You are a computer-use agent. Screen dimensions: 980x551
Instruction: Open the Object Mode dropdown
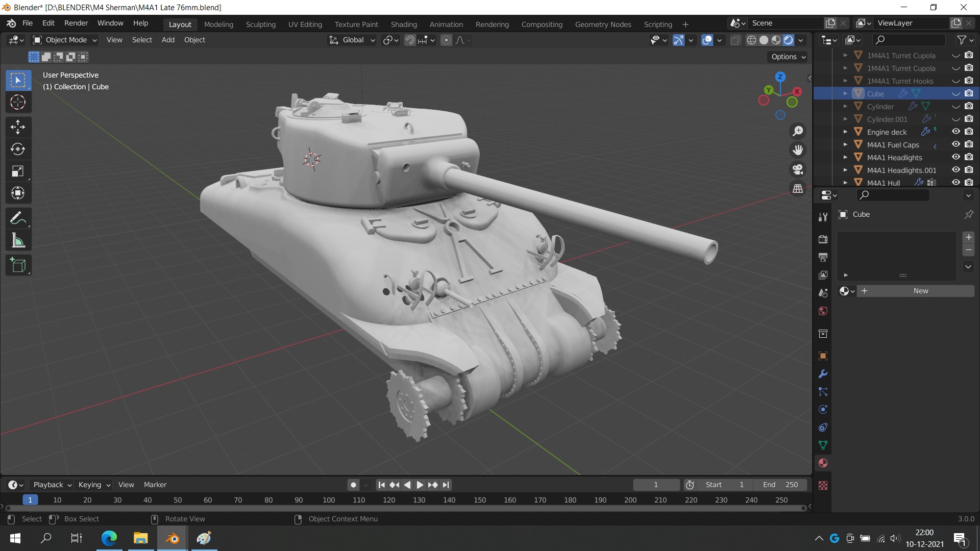coord(65,40)
